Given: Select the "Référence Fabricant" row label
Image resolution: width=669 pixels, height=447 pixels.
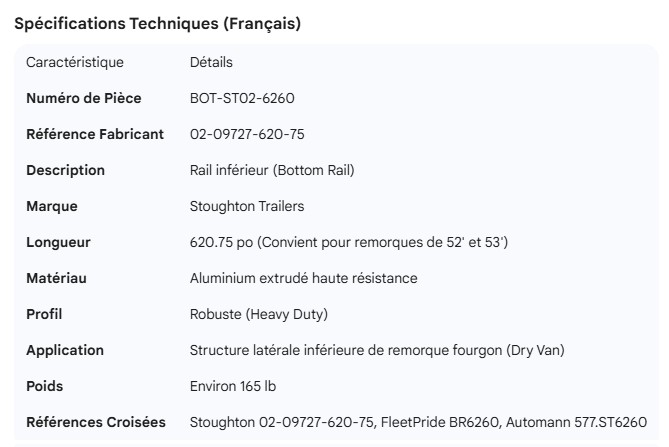Looking at the screenshot, I should [95, 134].
